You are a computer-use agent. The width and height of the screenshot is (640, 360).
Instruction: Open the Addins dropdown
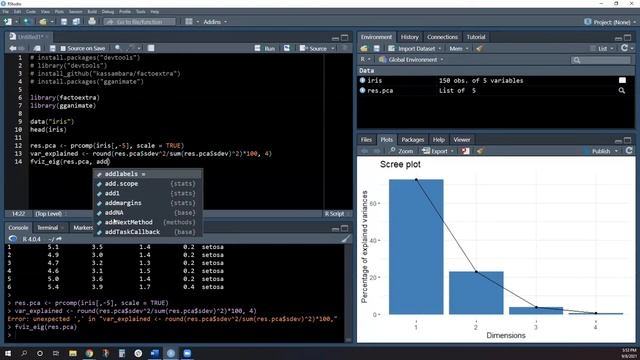click(215, 22)
